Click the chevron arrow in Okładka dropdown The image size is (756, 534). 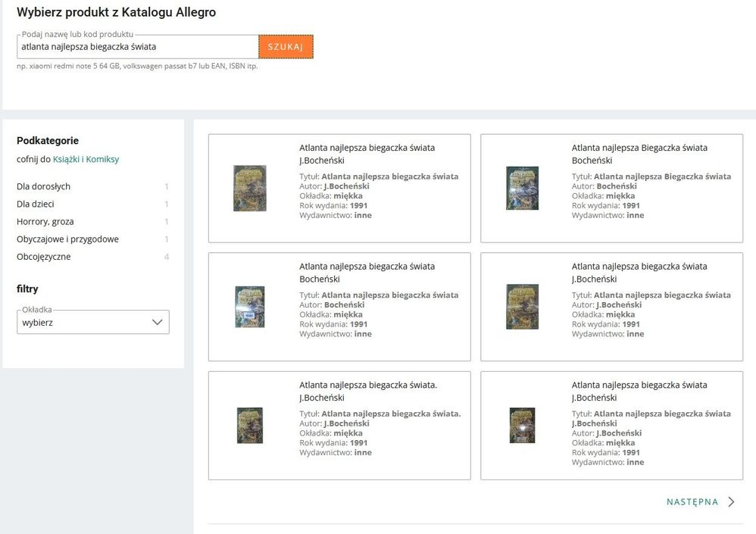(158, 323)
